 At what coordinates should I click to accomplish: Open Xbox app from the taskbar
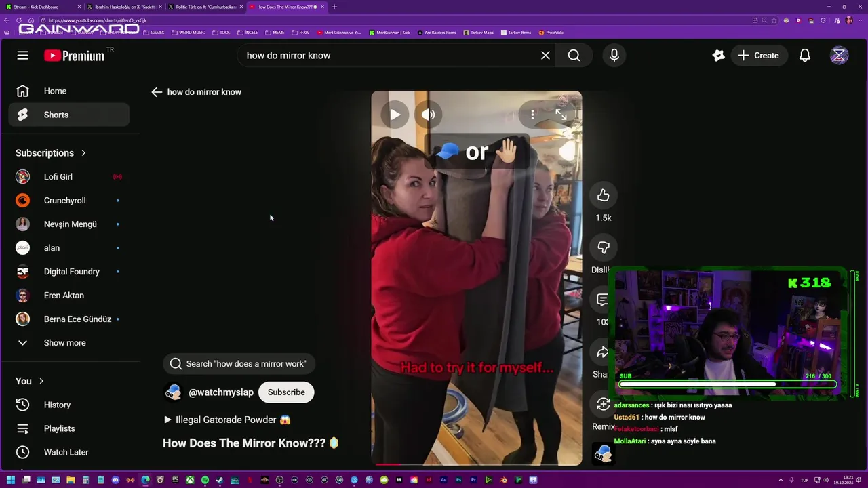click(x=190, y=480)
